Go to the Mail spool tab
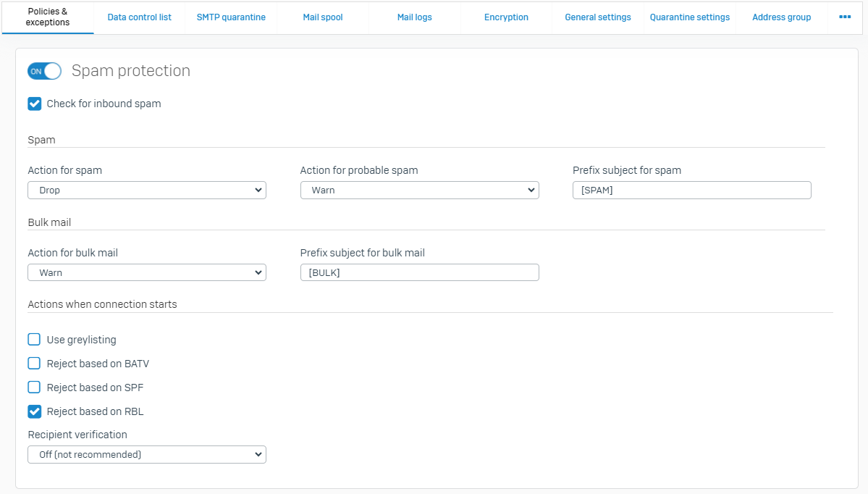This screenshot has height=494, width=868. (323, 17)
